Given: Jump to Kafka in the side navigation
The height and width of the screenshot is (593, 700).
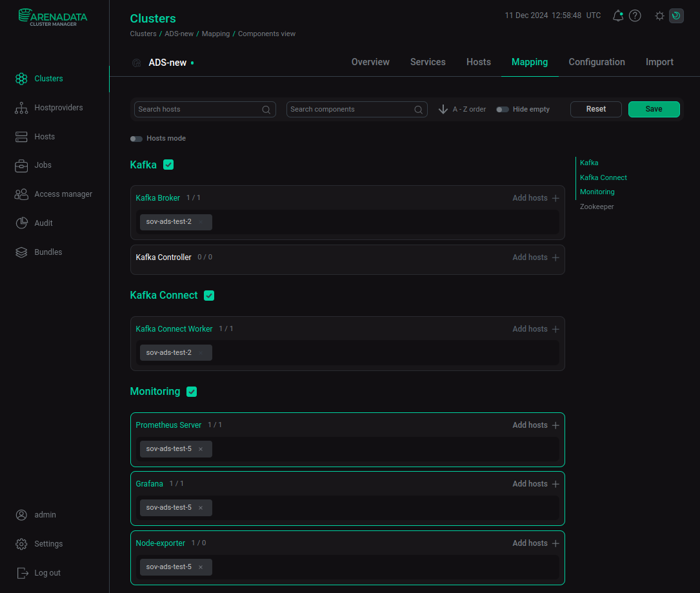Looking at the screenshot, I should (x=589, y=163).
